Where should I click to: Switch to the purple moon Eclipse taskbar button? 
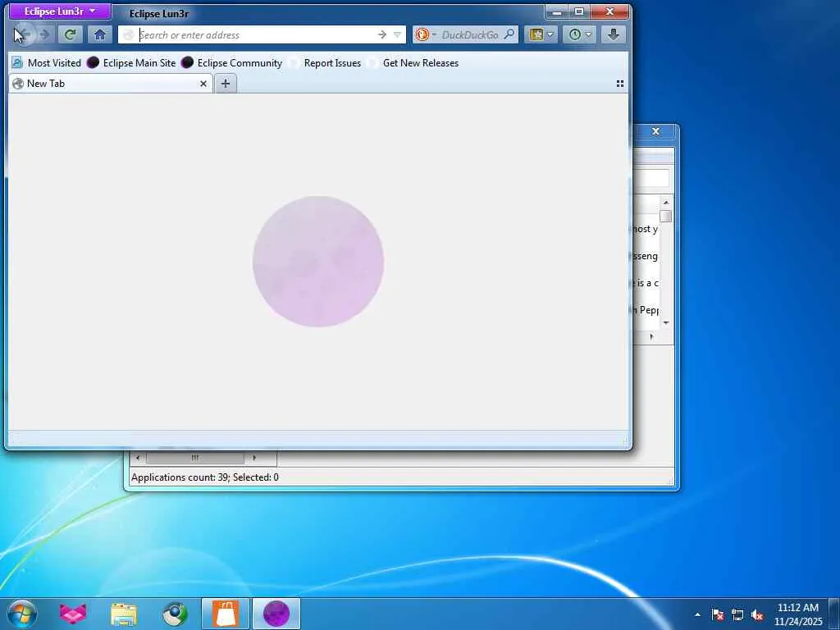(x=276, y=614)
